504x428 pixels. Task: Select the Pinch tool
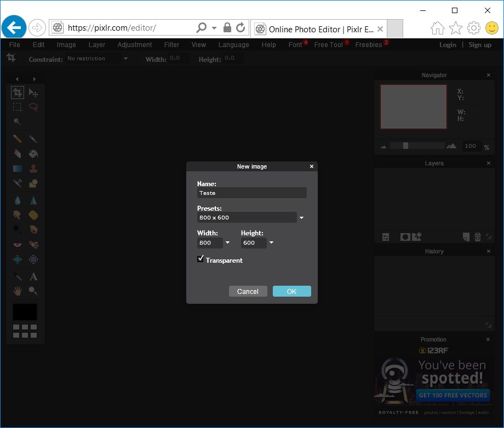[33, 259]
